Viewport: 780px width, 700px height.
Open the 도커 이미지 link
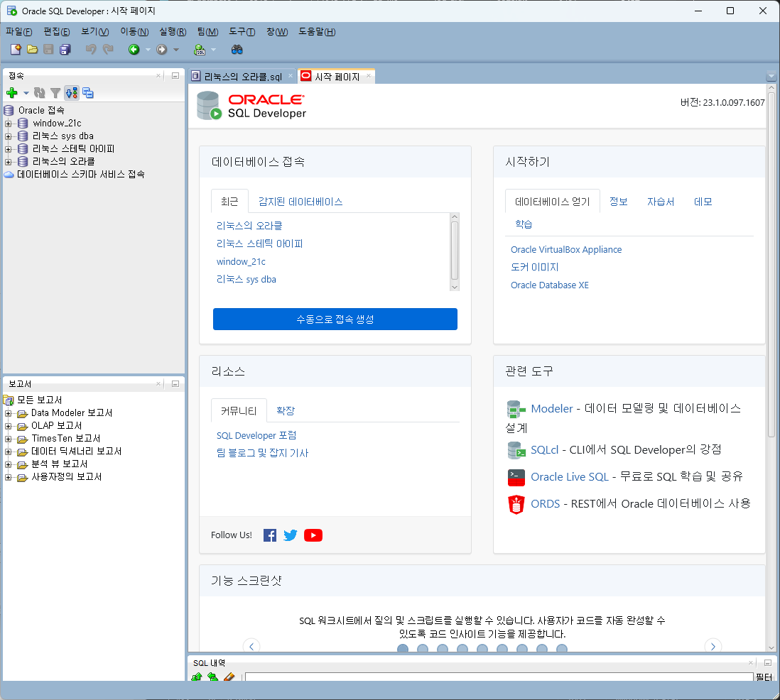point(535,268)
